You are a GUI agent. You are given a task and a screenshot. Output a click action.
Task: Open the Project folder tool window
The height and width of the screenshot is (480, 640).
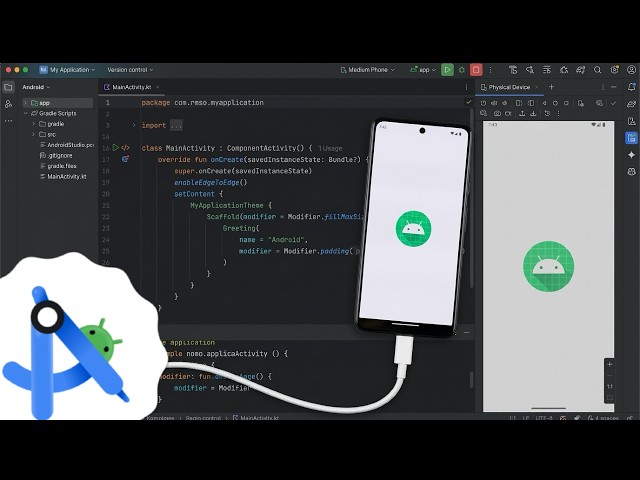(x=8, y=87)
